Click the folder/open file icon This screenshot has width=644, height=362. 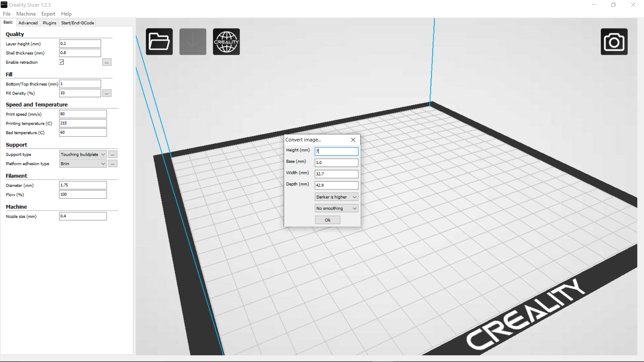point(159,41)
